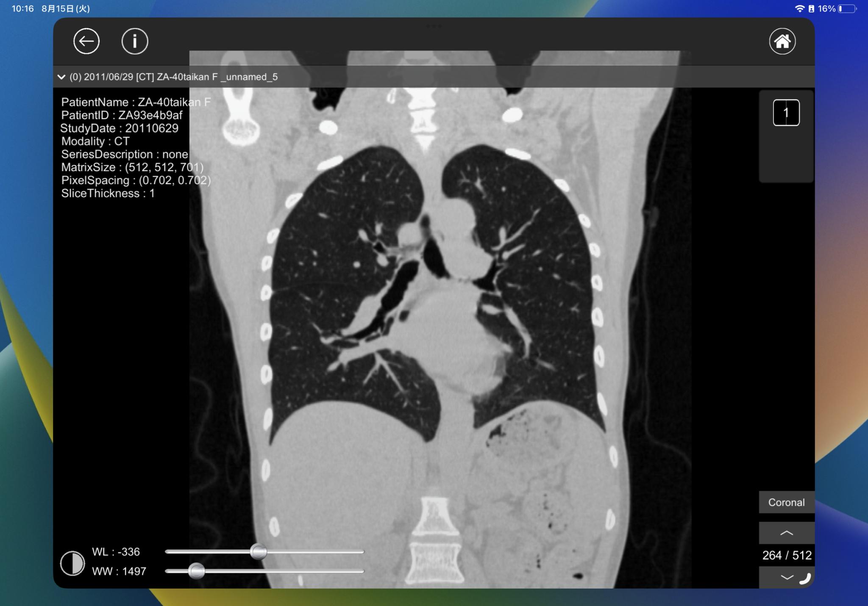Switch view orientation using Coronal button
Image resolution: width=868 pixels, height=606 pixels.
(x=786, y=502)
